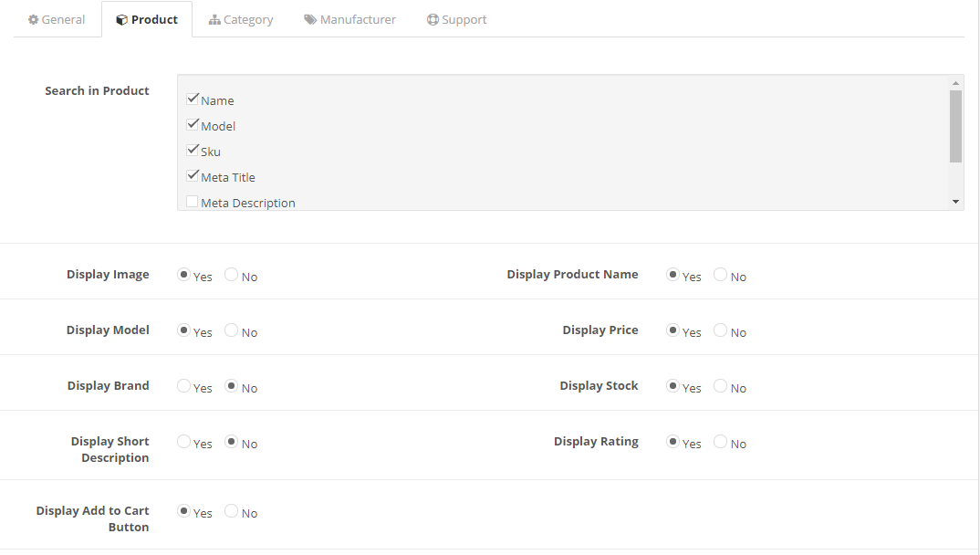Click scroll down arrow in product fields list

coord(955,202)
